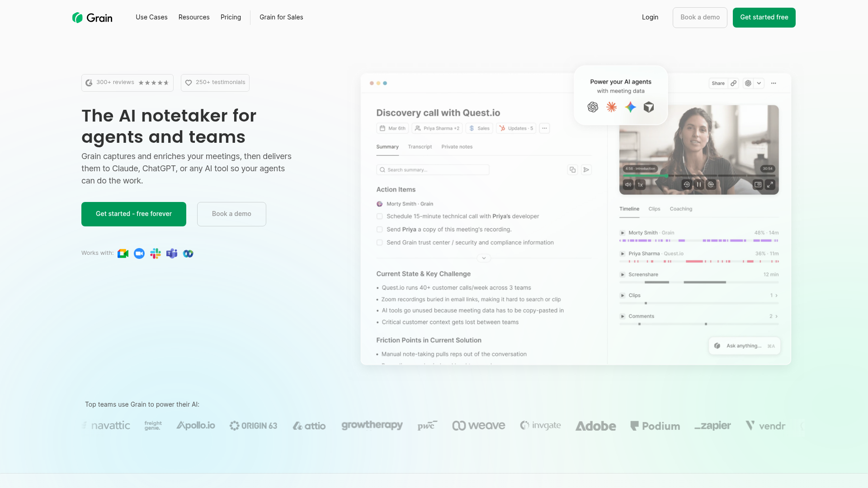This screenshot has height=488, width=868.
Task: Play Morty Smith timeline track
Action: (623, 233)
